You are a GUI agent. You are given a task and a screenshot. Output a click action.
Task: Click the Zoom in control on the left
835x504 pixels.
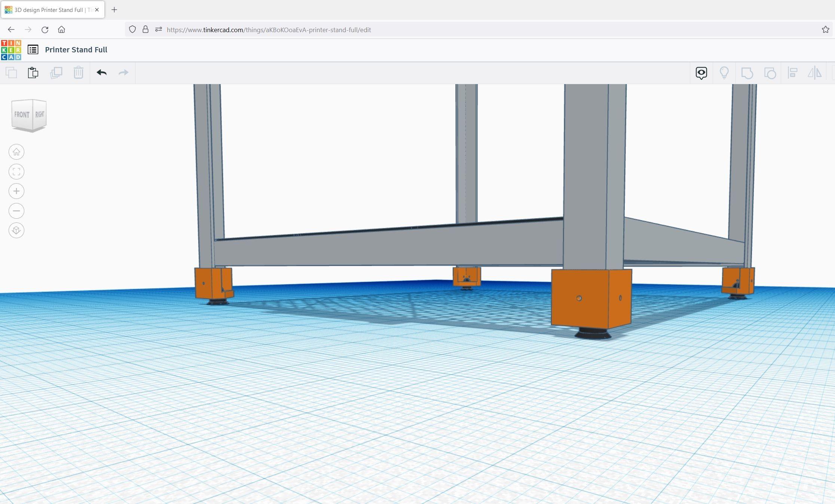tap(16, 191)
